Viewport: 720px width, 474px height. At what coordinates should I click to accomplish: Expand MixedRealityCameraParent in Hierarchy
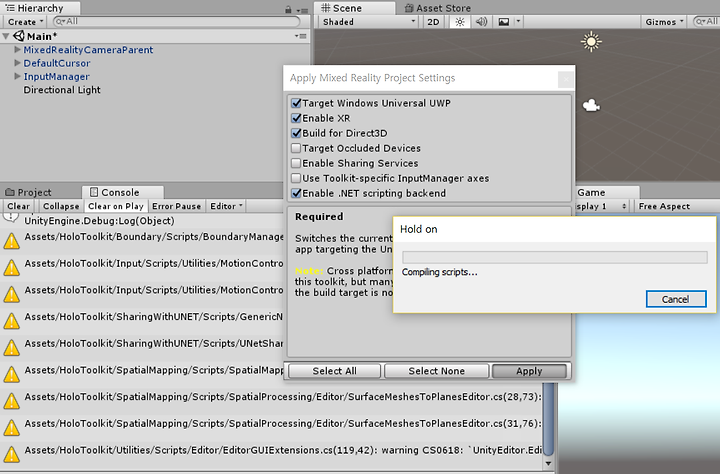[x=17, y=49]
